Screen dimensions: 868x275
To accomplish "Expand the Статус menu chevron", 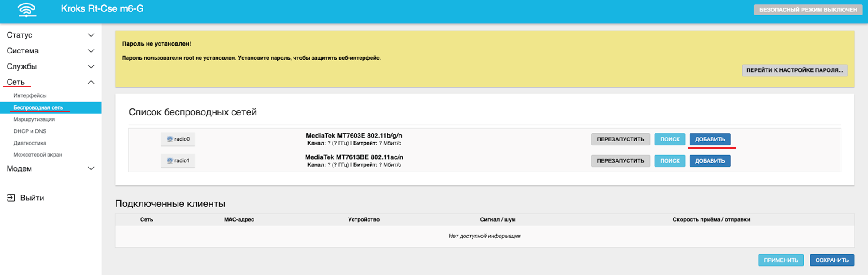I will [x=91, y=35].
